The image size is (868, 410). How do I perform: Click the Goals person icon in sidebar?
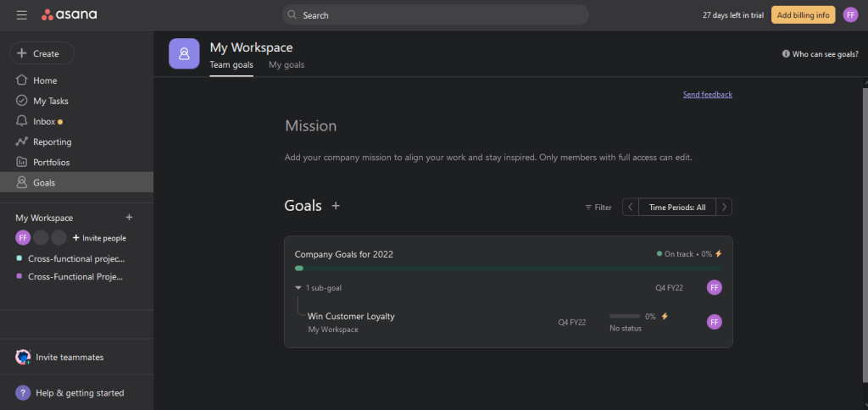21,183
